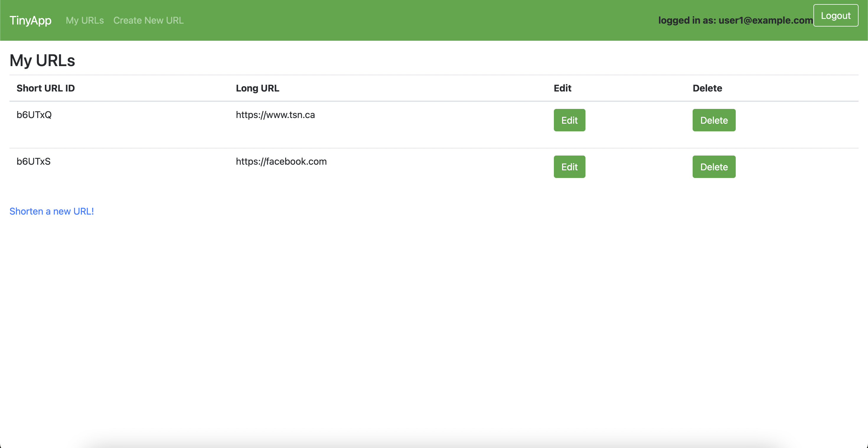Screen dimensions: 868x448
Task: Select the short URL ID b6UTxQ
Action: click(x=34, y=115)
